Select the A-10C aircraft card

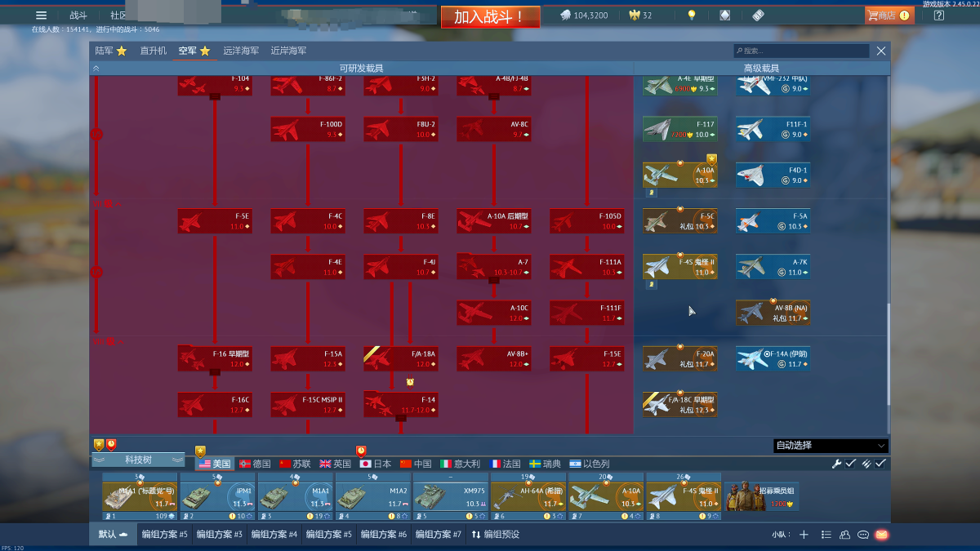(493, 313)
